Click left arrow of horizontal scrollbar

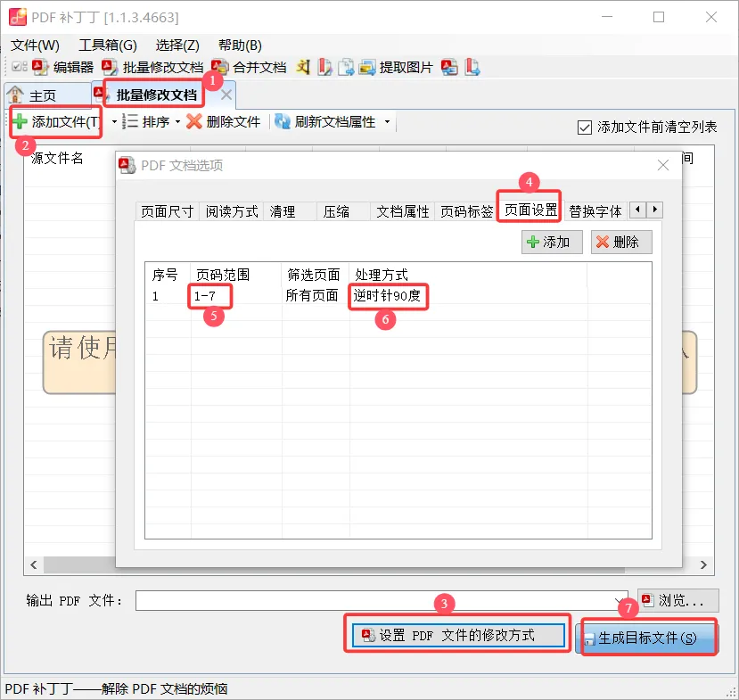34,564
